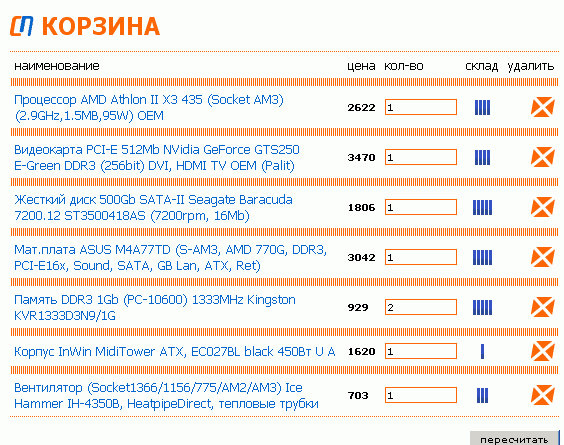This screenshot has width=564, height=445.
Task: Remove the AMD Athlon II processor item
Action: (x=542, y=107)
